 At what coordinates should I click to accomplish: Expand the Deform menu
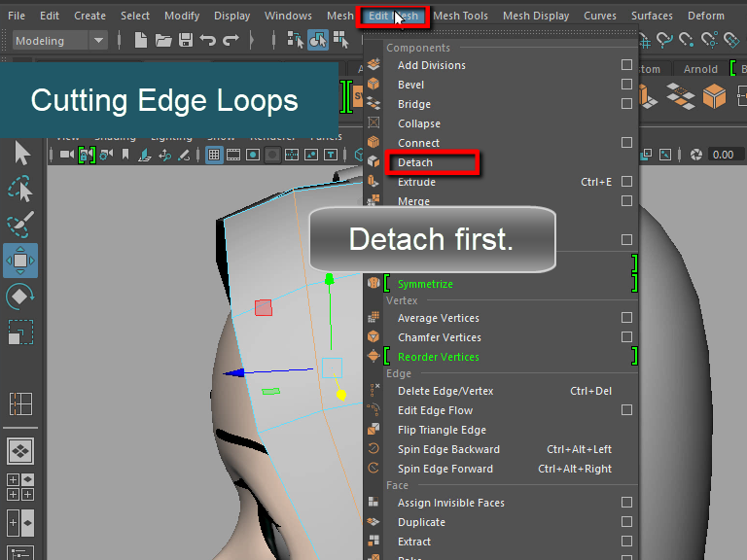coord(705,16)
